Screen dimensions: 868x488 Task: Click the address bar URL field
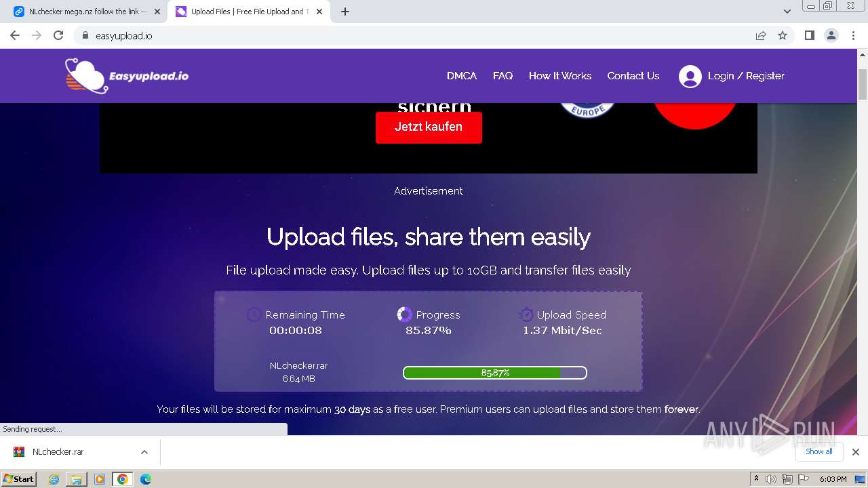pos(420,35)
